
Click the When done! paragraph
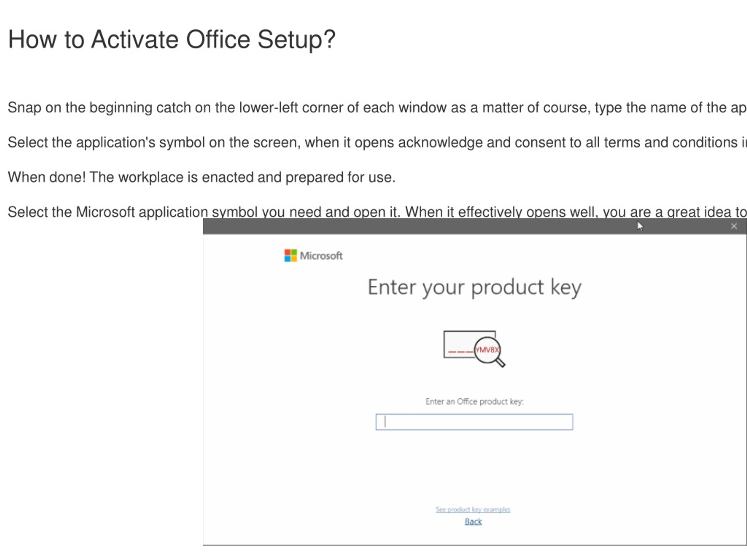(201, 177)
